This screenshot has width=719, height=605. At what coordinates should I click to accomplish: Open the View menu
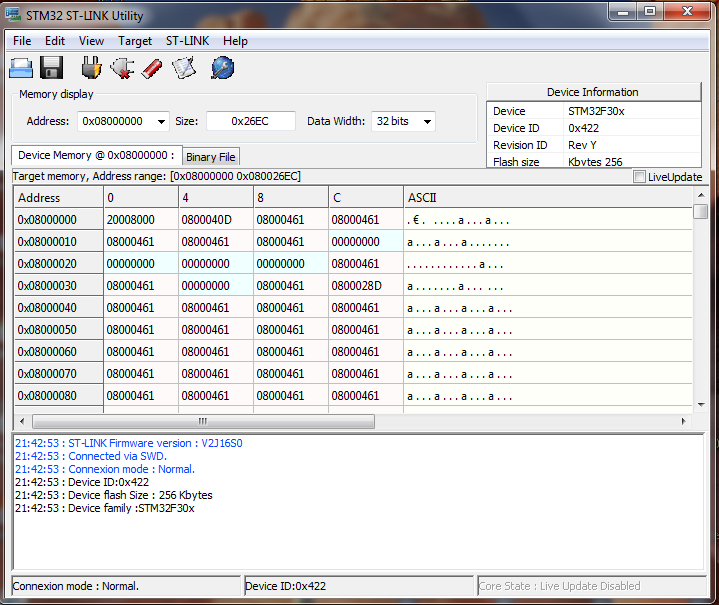click(91, 41)
